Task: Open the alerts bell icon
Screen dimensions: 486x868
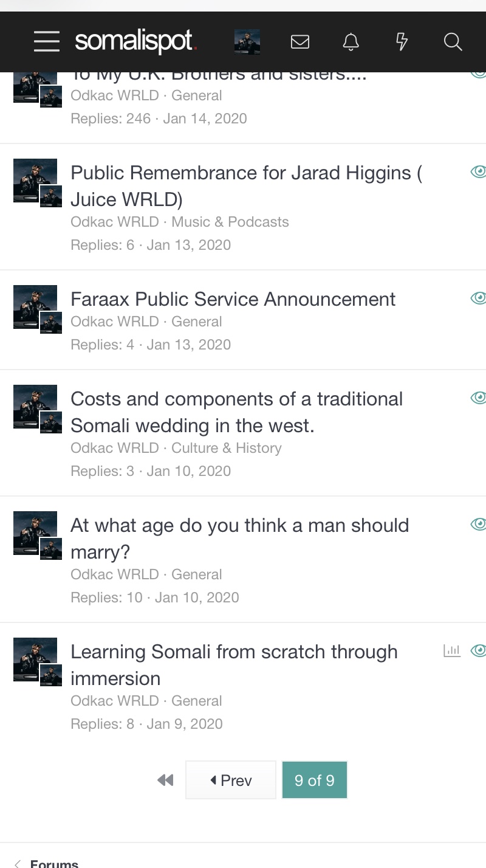Action: pyautogui.click(x=351, y=41)
